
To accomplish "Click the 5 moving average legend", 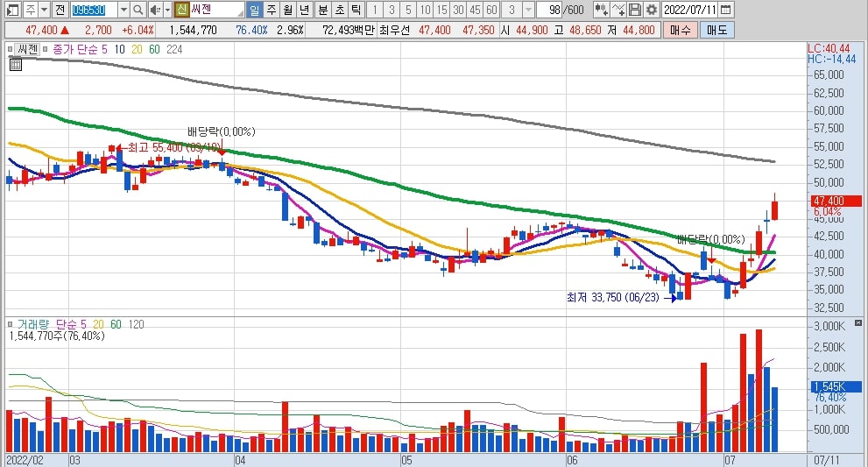I will click(x=104, y=49).
